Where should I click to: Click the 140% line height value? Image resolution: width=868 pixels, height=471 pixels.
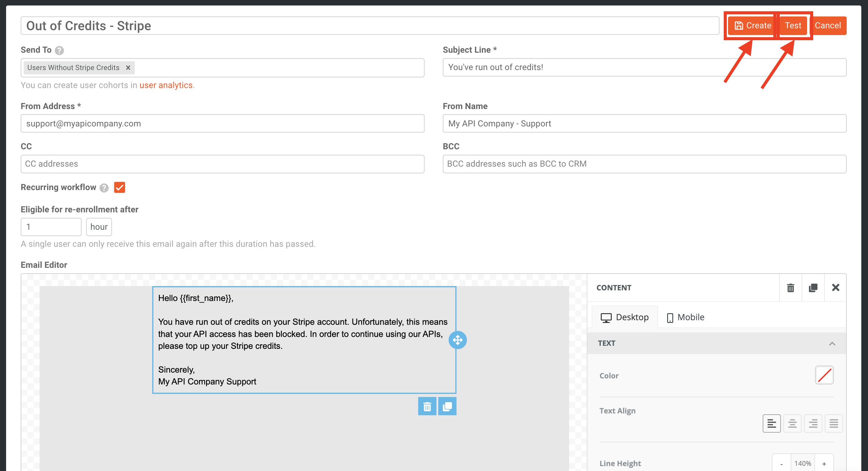(x=803, y=464)
